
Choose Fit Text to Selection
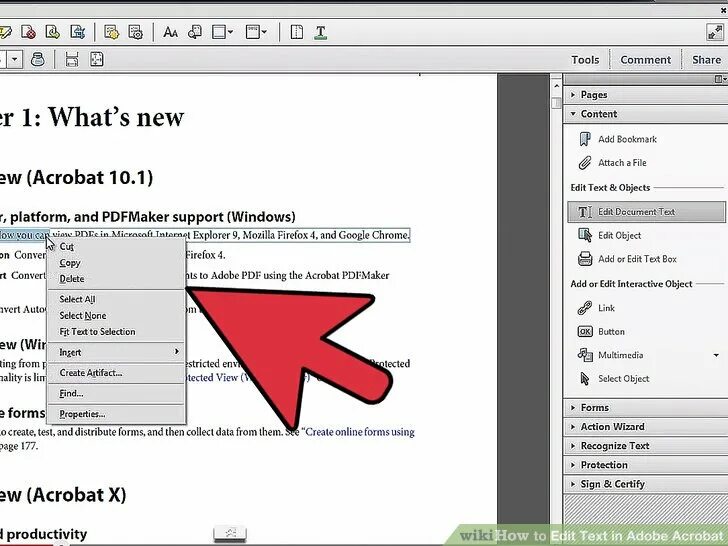117,332
